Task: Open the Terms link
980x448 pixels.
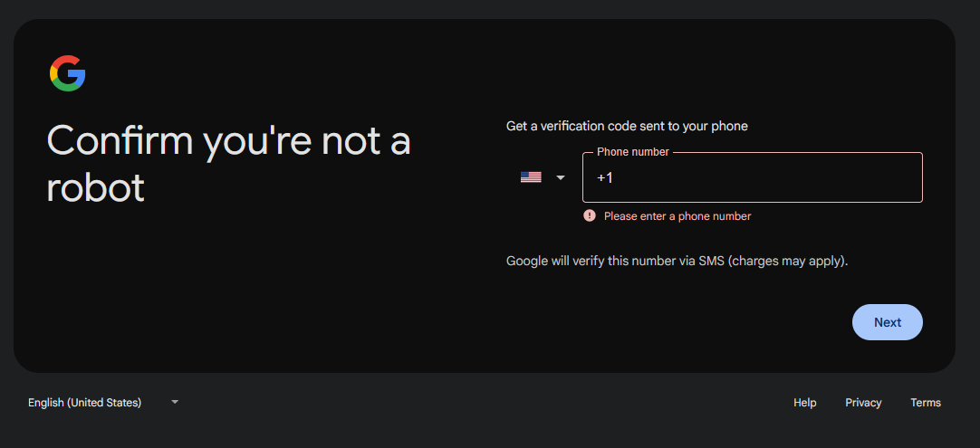Action: pos(926,403)
